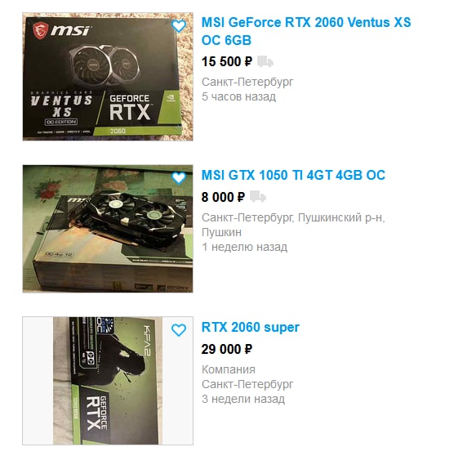View the GTX 1050 Ti card photo
Screen dimensions: 476x456
coord(108,229)
